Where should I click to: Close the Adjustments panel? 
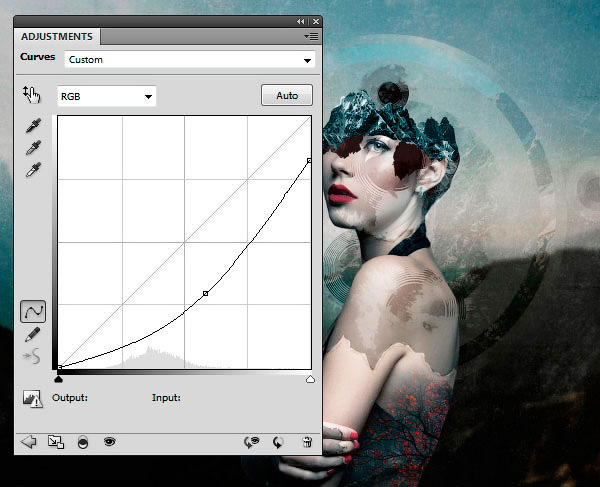tap(316, 22)
